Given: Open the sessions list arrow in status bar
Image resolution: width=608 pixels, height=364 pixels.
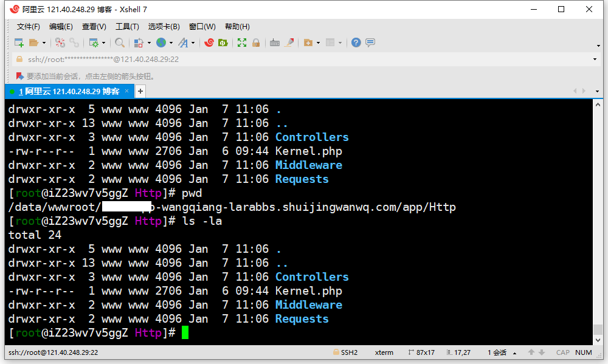Looking at the screenshot, I should point(515,353).
